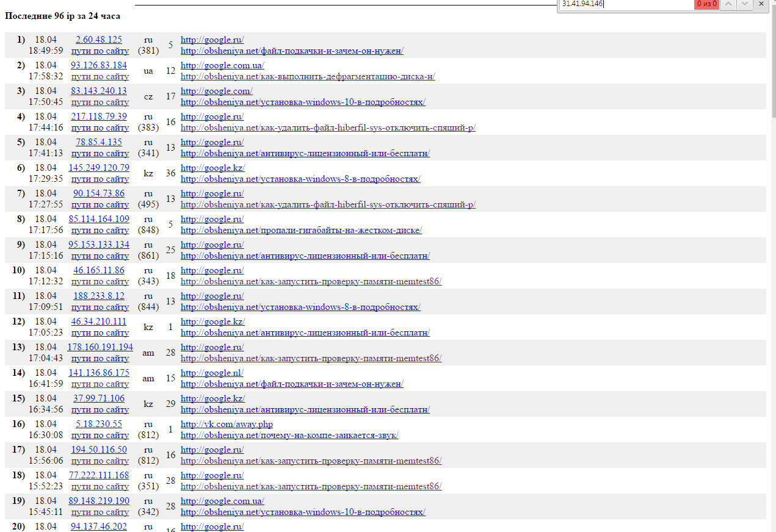Viewport: 776px width, 532px height.
Task: Open obsheniya.net link in row 1
Action: point(292,51)
